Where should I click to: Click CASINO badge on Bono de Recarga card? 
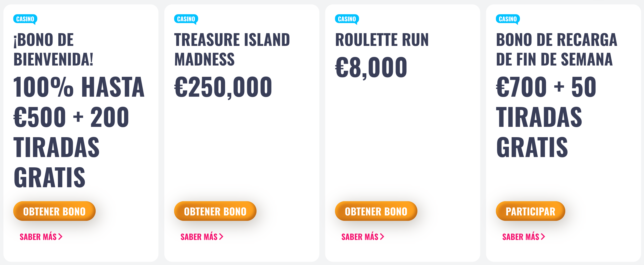coord(507,19)
